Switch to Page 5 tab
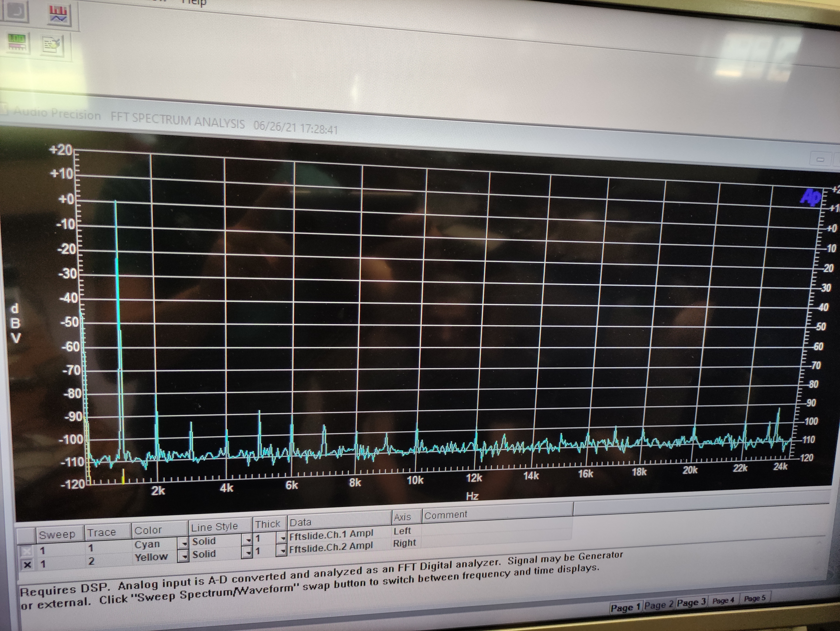This screenshot has height=631, width=840. [x=755, y=598]
